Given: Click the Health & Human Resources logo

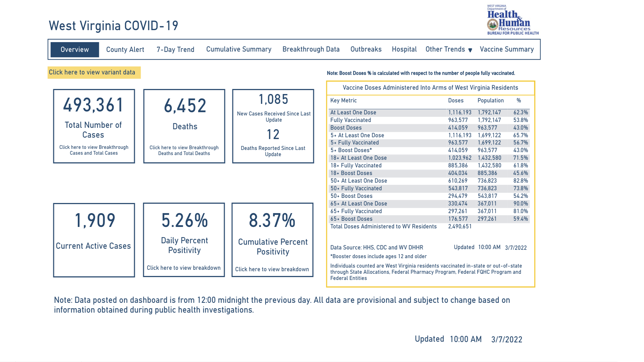Looking at the screenshot, I should [512, 20].
